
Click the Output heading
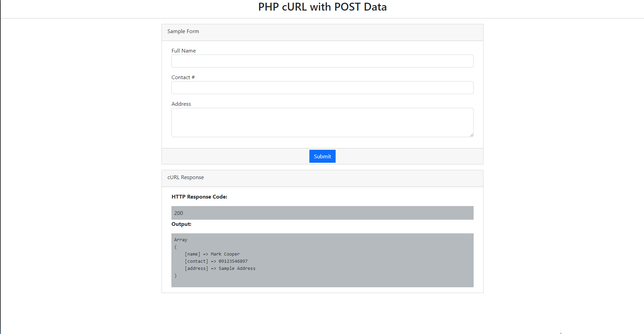click(x=181, y=224)
